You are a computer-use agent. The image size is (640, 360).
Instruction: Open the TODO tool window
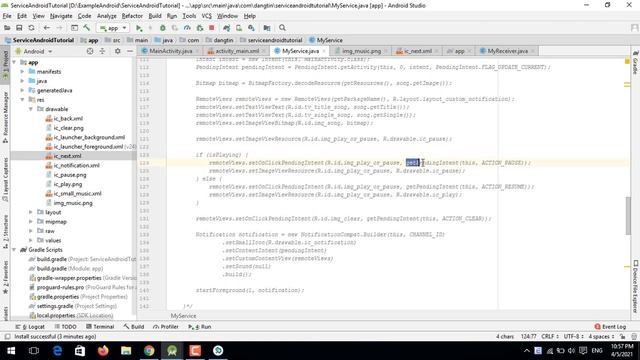click(x=65, y=327)
